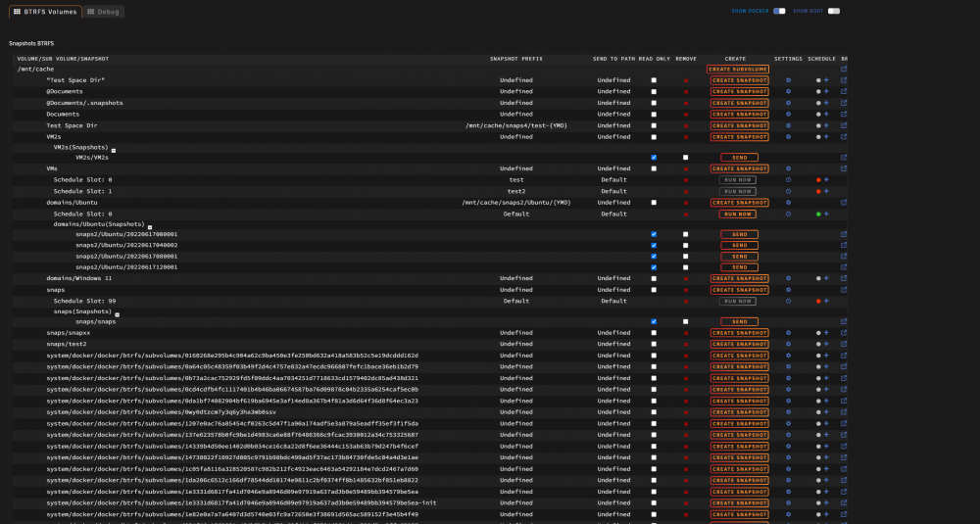Remove domains/Windows 11 using red X

click(x=686, y=278)
